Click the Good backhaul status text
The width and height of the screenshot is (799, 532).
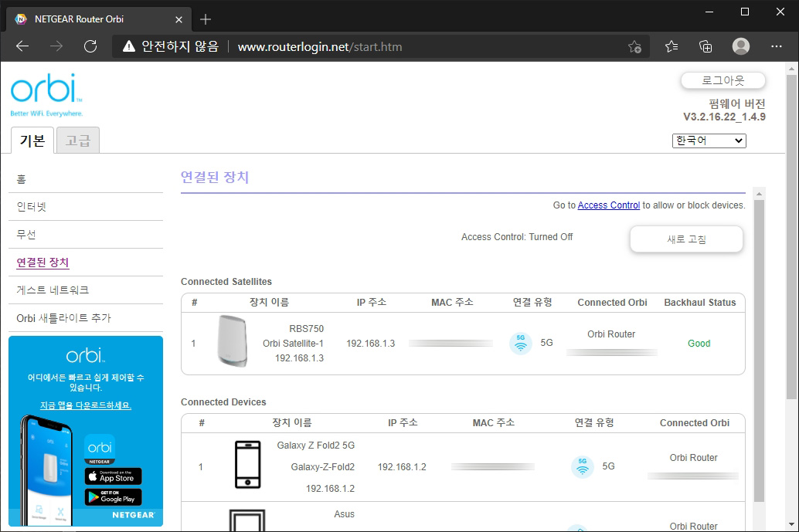pos(699,344)
